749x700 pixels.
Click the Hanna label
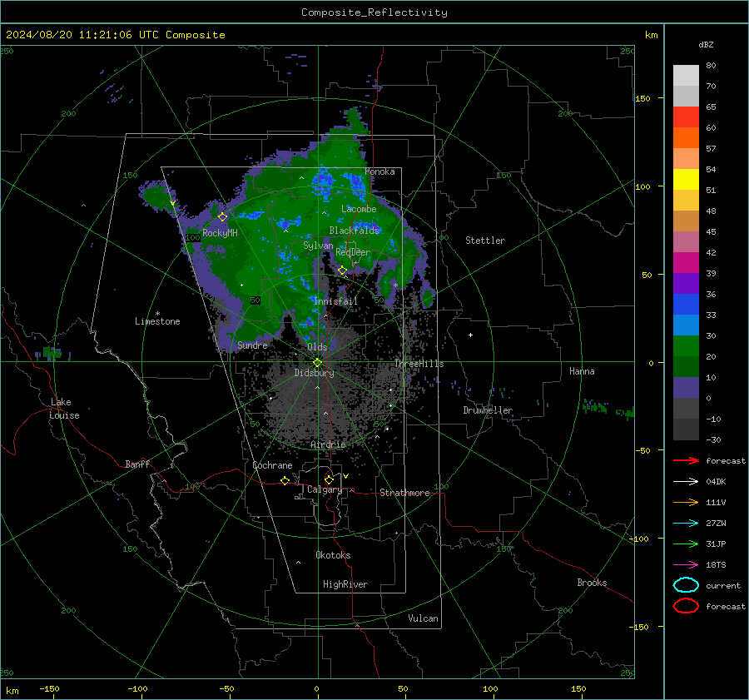pyautogui.click(x=582, y=371)
